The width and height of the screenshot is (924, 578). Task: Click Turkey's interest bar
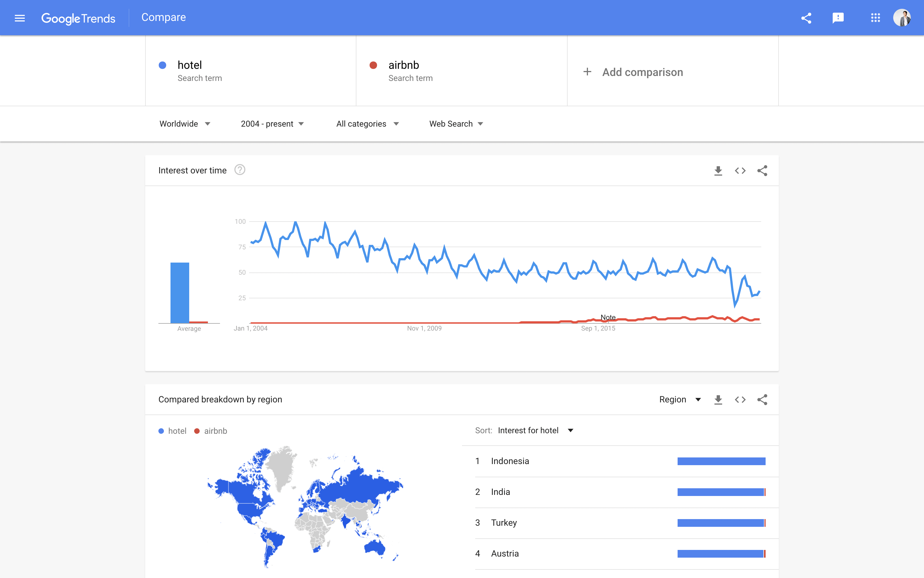pos(721,523)
